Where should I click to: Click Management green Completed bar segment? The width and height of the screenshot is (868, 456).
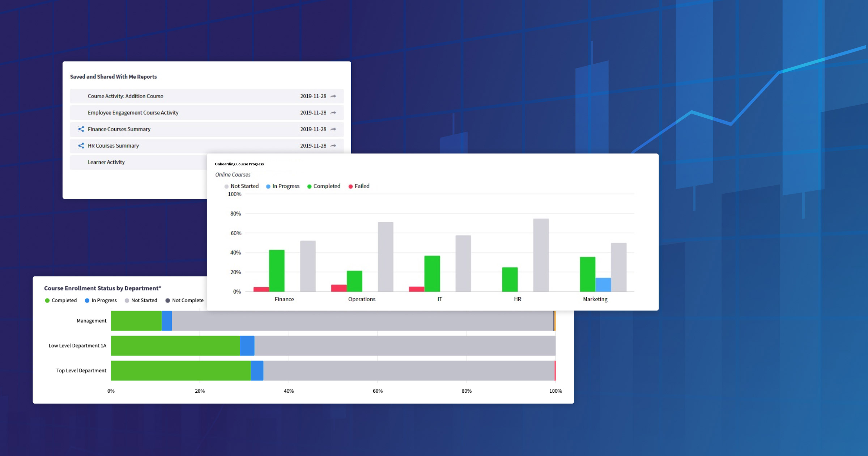point(136,321)
